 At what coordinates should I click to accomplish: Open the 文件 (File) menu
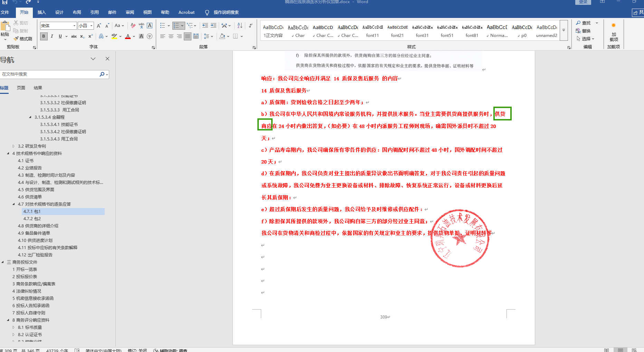coord(5,12)
